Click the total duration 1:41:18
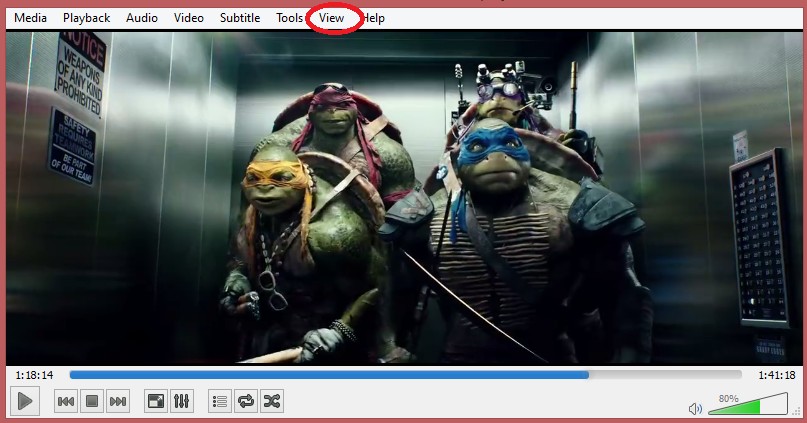The height and width of the screenshot is (423, 807). [777, 375]
